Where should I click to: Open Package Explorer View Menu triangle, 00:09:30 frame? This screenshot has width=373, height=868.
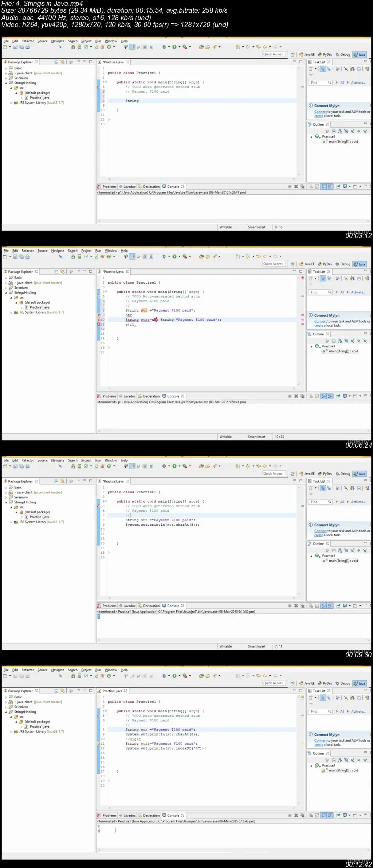coord(78,481)
